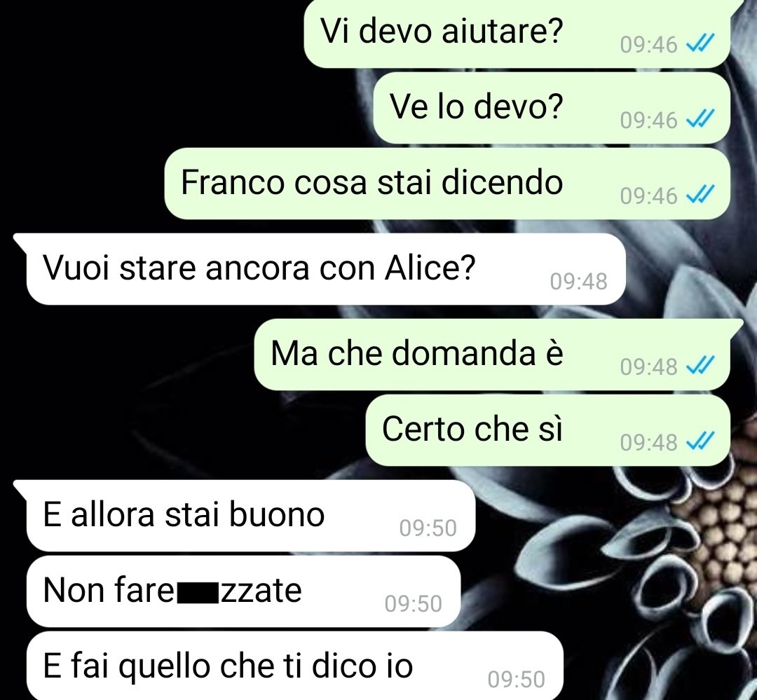This screenshot has height=700, width=757.
Task: Tap the 09:46 timestamp on 'Vi devo aiutare?'
Action: (x=649, y=45)
